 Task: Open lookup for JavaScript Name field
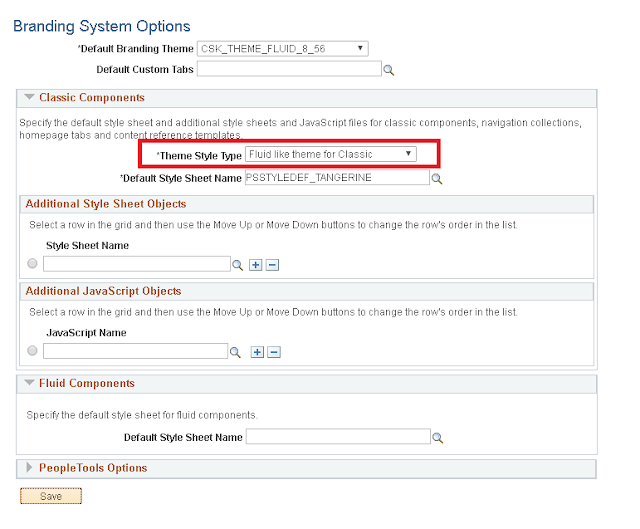235,352
